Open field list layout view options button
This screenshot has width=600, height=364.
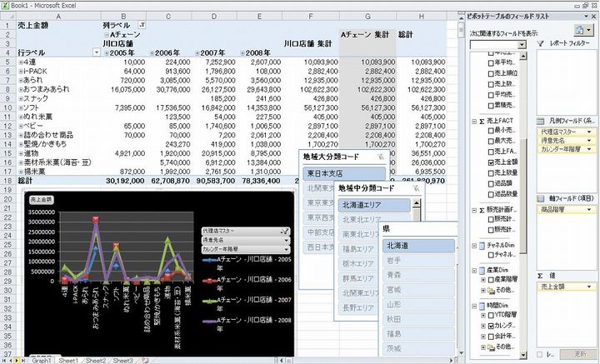(x=583, y=30)
